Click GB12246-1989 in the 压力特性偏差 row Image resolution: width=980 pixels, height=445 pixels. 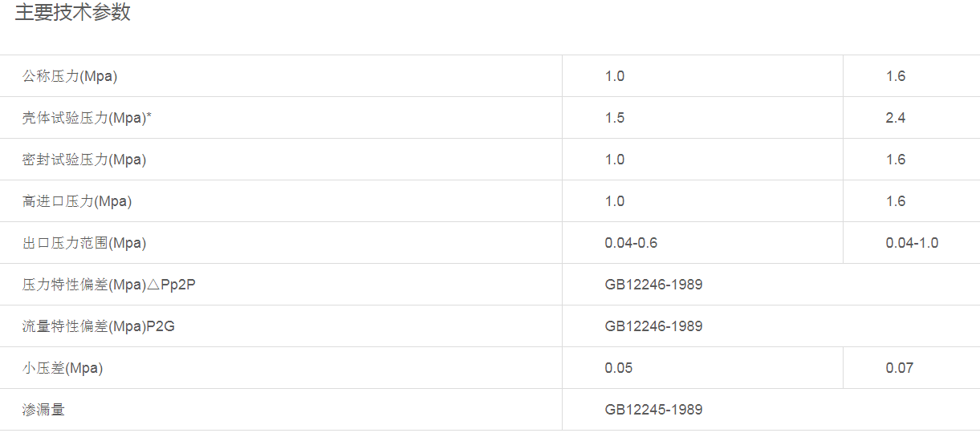(x=653, y=285)
